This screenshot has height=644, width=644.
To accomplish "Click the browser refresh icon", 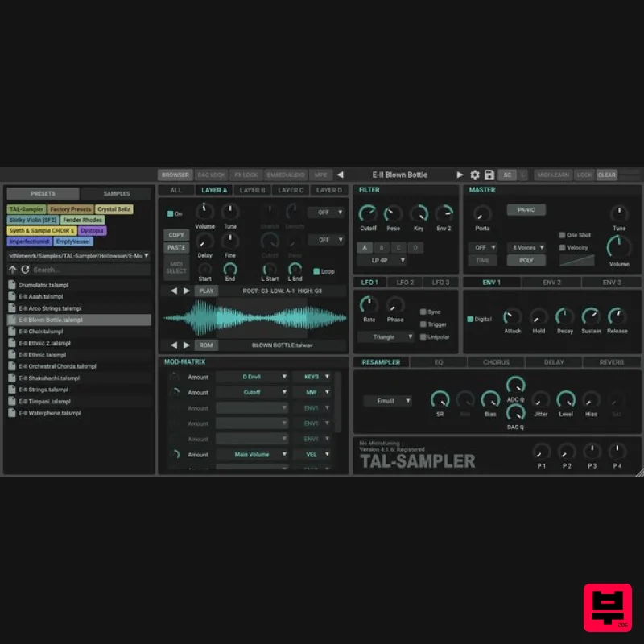I will point(25,270).
